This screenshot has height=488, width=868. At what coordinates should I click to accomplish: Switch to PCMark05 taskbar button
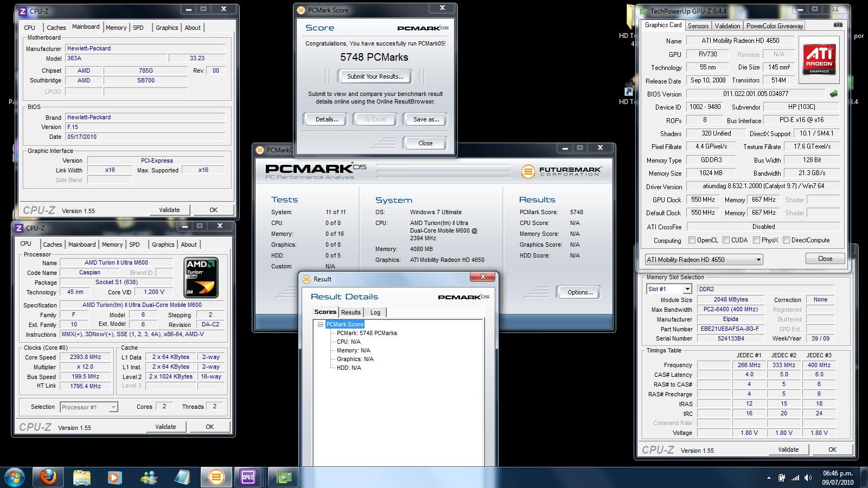pyautogui.click(x=216, y=477)
